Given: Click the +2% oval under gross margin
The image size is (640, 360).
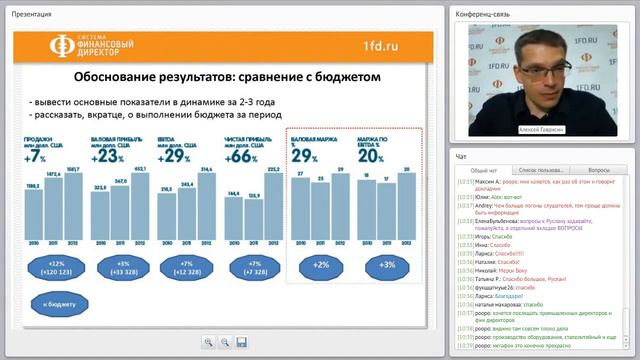Looking at the screenshot, I should [x=321, y=267].
